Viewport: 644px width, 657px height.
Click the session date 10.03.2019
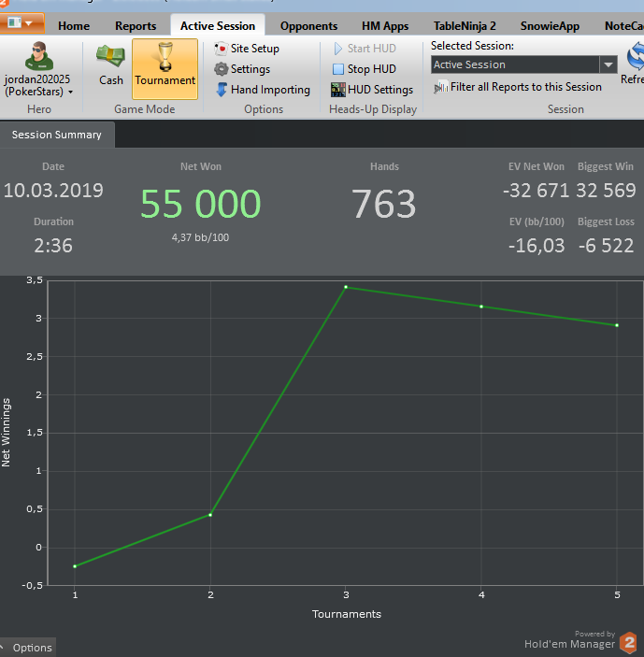point(53,191)
